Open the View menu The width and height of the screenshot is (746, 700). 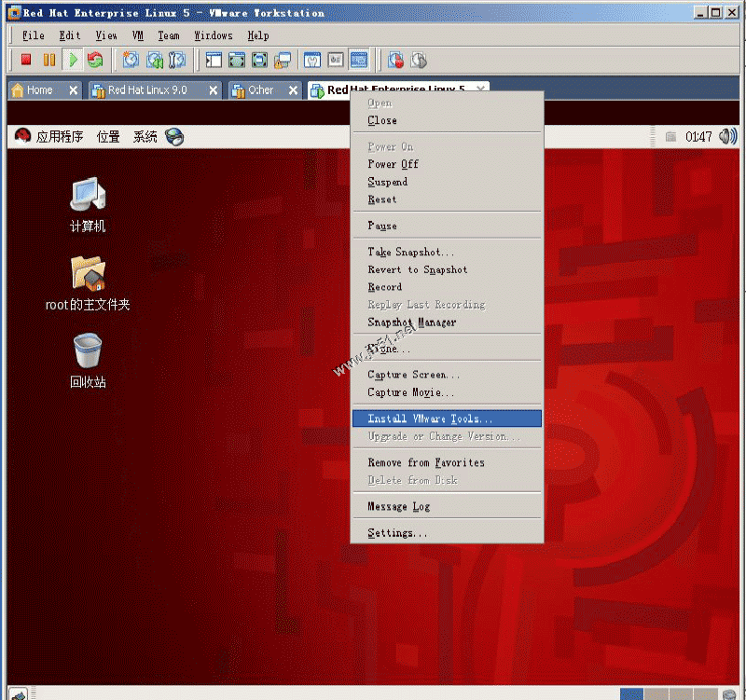tap(106, 35)
